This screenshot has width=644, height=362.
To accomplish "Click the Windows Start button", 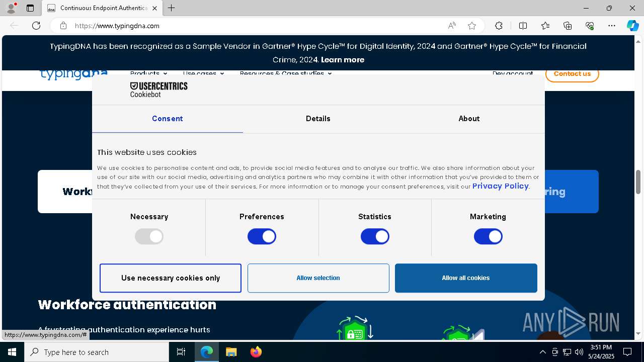I will click(12, 352).
